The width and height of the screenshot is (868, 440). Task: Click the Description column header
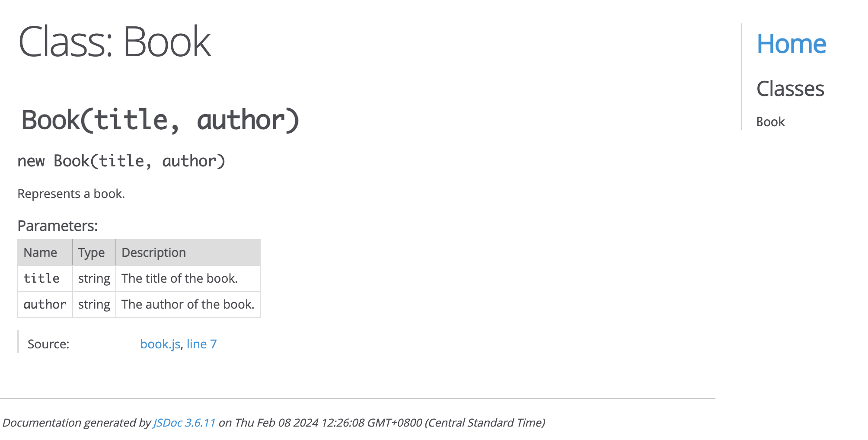pos(153,252)
